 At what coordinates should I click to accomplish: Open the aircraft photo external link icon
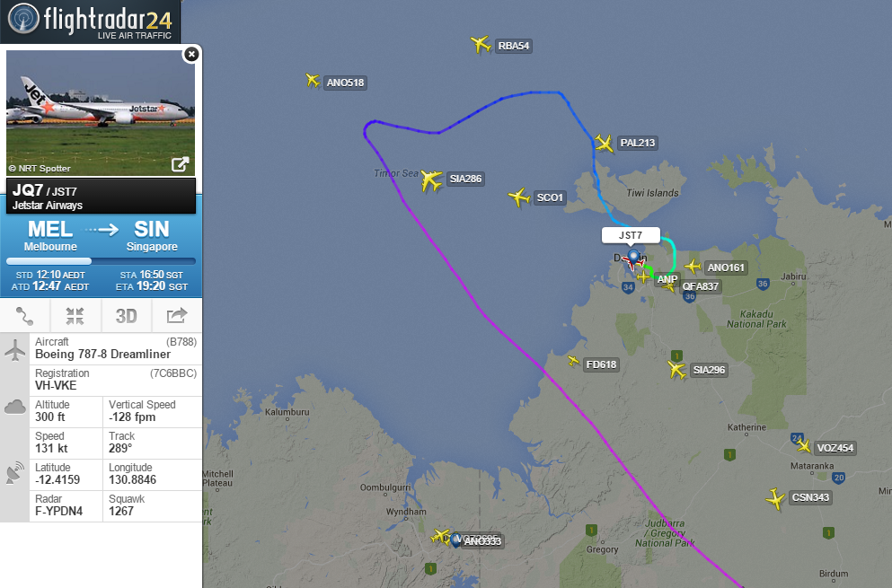pyautogui.click(x=180, y=164)
